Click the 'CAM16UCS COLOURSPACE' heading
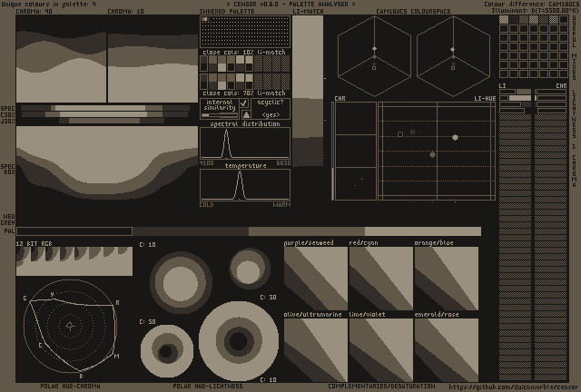 click(413, 12)
